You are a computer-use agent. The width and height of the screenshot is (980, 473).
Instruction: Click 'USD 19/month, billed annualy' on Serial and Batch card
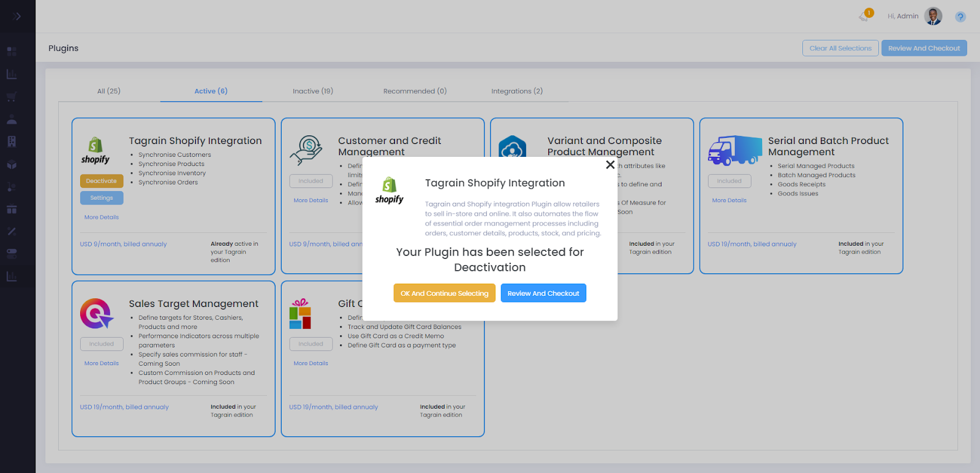[x=752, y=244]
